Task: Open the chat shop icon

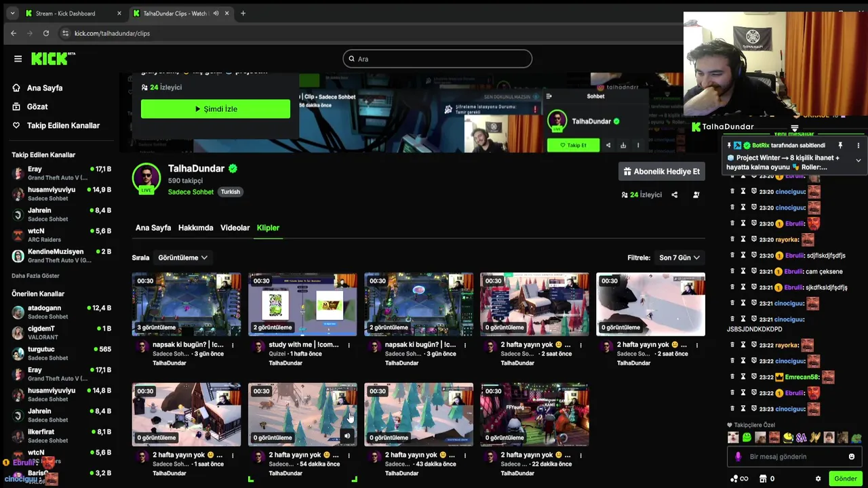Action: pos(764,479)
